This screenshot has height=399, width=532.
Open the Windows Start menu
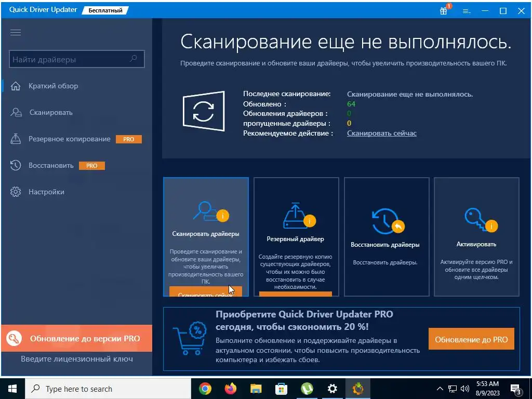point(12,389)
